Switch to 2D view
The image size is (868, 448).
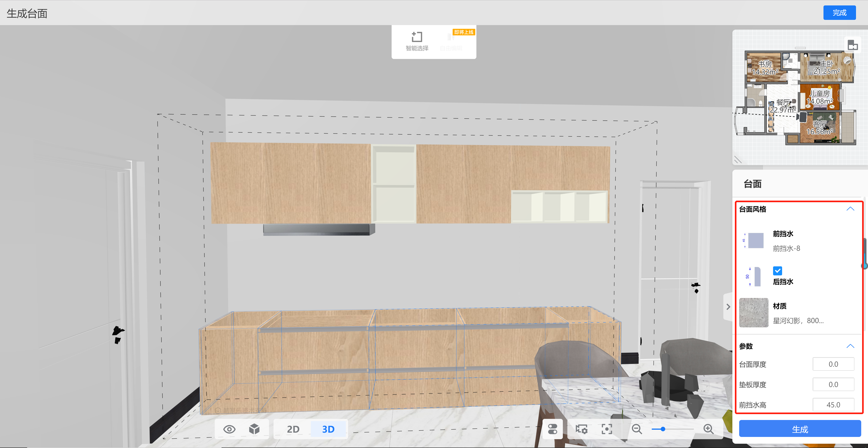point(293,429)
